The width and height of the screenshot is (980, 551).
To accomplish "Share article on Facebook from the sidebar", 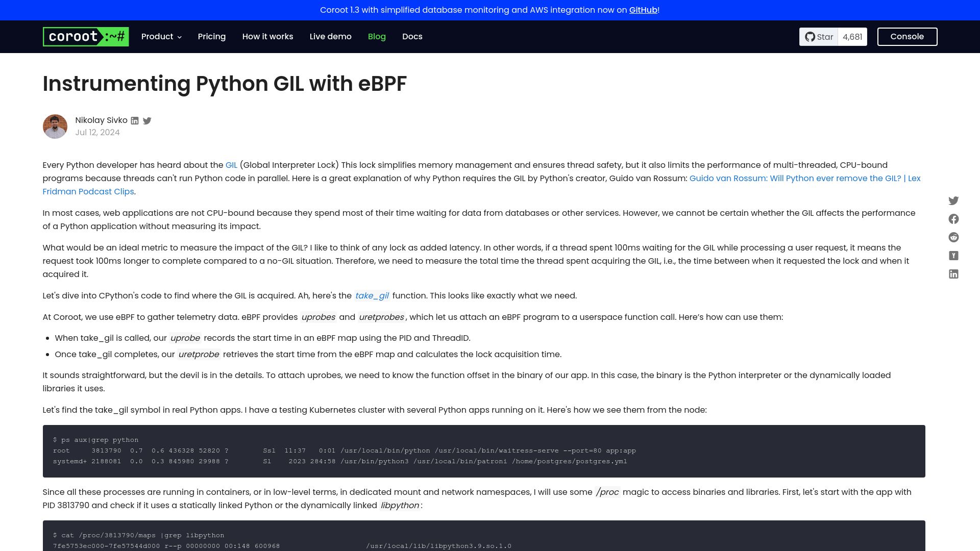I will click(x=953, y=219).
